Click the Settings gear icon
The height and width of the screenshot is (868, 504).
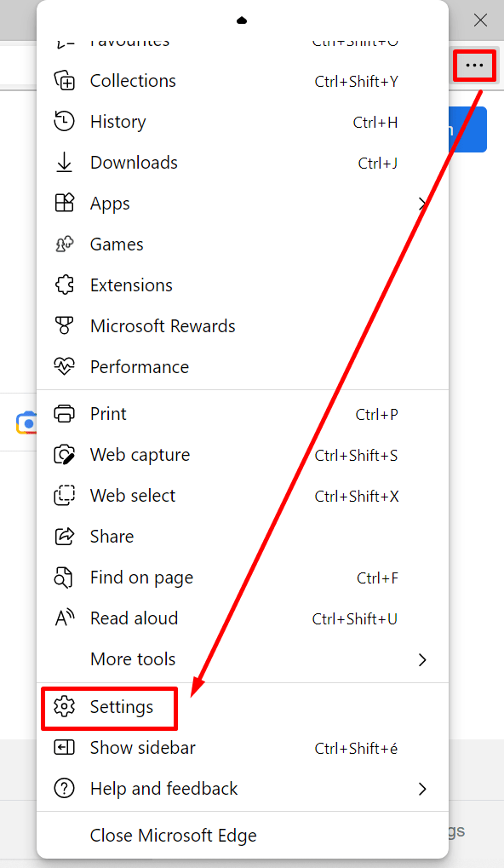tap(64, 707)
